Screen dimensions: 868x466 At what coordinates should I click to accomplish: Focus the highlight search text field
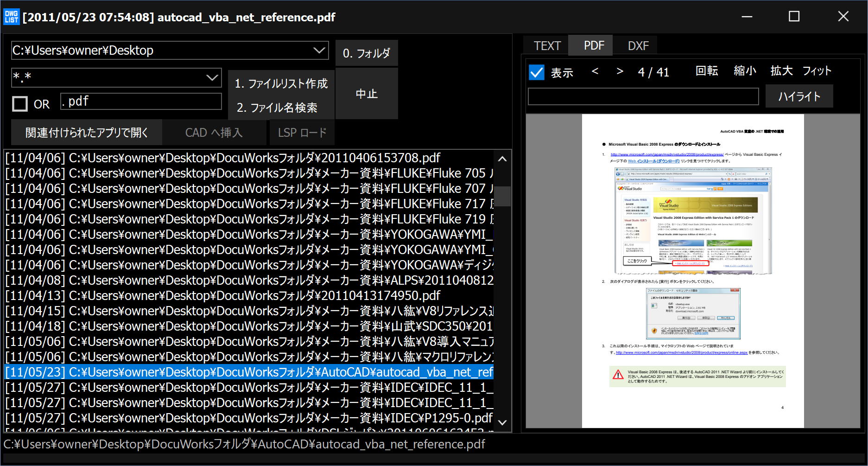click(643, 96)
